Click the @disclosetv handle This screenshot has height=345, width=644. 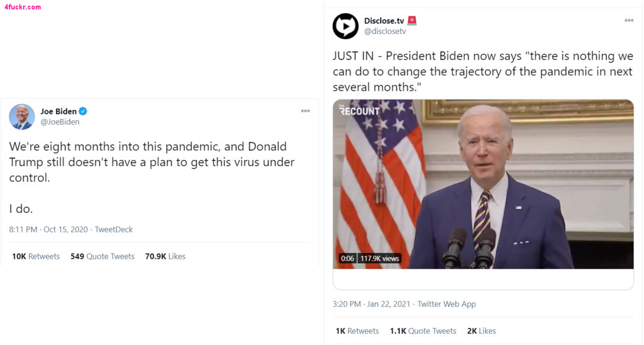pyautogui.click(x=385, y=31)
